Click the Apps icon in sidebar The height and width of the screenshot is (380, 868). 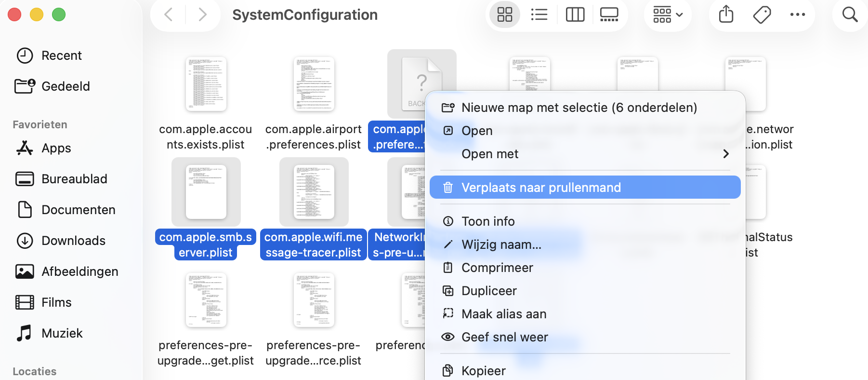click(x=25, y=148)
